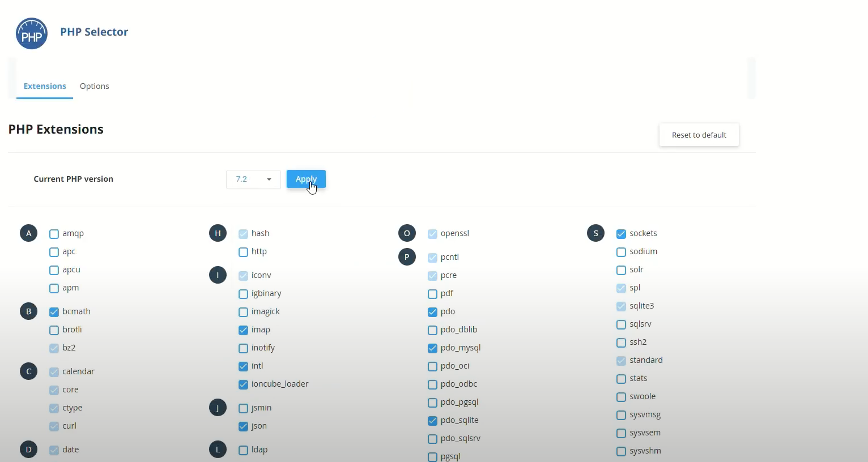Disable the sockets extension
Viewport: 868px width, 462px height.
tap(621, 234)
